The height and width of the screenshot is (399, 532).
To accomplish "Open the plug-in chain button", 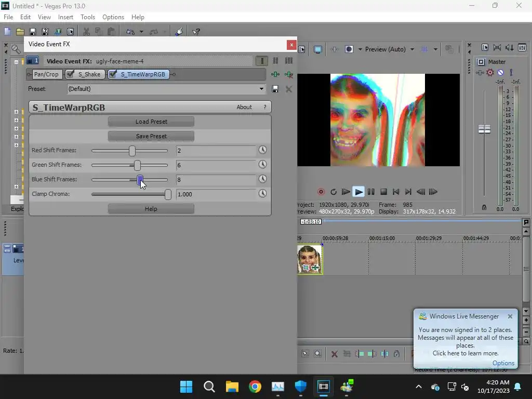I will click(x=275, y=74).
